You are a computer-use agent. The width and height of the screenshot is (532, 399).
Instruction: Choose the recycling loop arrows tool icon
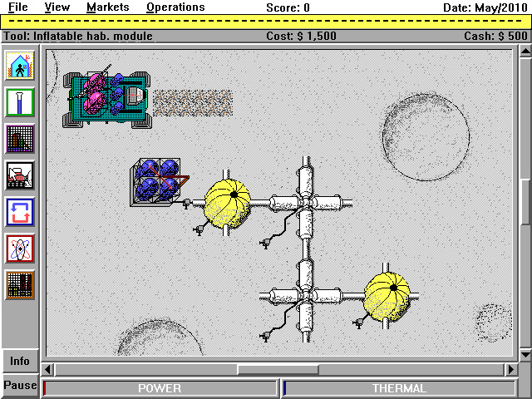coord(20,212)
